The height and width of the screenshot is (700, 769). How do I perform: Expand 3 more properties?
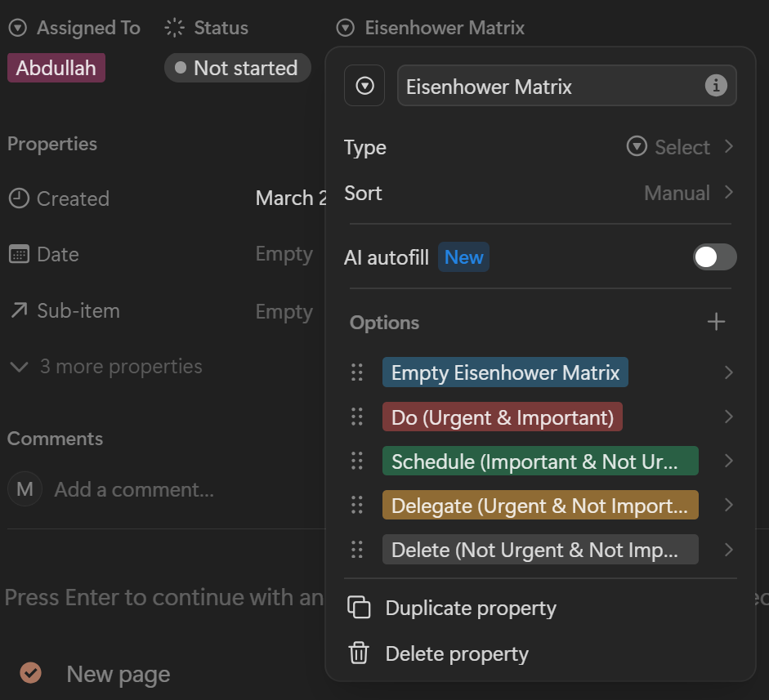point(106,366)
